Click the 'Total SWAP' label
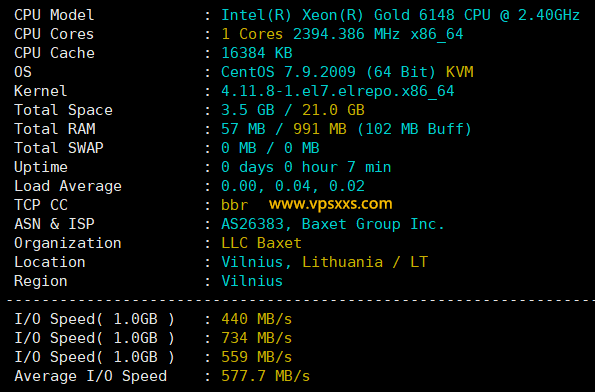Screen dimensions: 595x392 (59, 148)
